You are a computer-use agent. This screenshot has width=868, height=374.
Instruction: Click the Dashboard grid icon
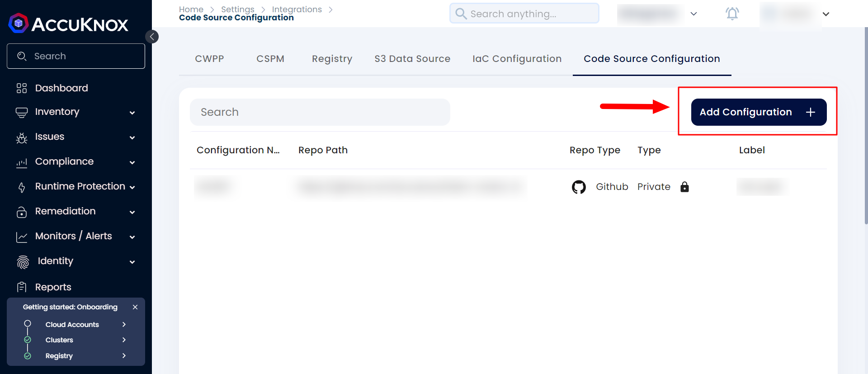22,88
